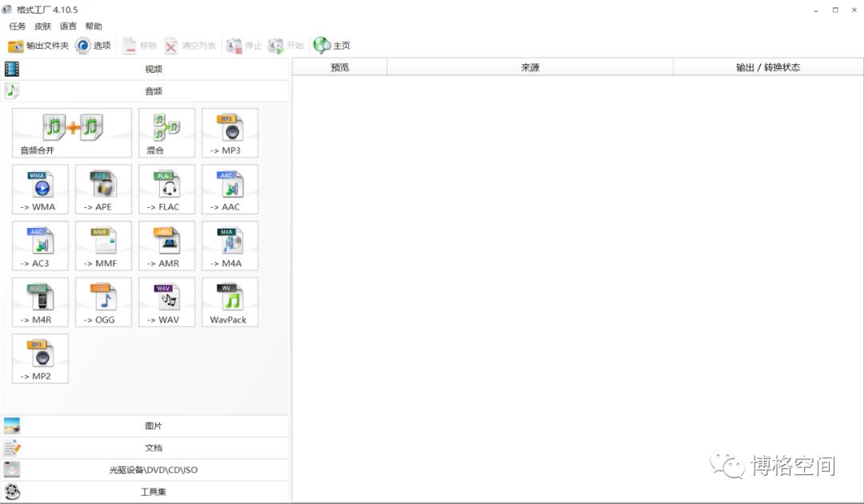Choose the -> MP3 conversion icon
Viewport: 864px width, 504px height.
coord(230,132)
